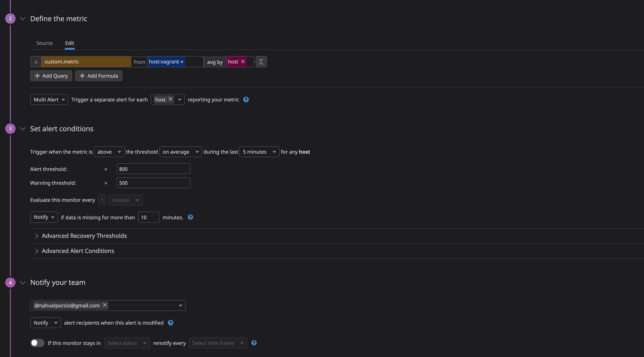Open help for the renotify setting
The image size is (644, 357).
click(x=254, y=343)
